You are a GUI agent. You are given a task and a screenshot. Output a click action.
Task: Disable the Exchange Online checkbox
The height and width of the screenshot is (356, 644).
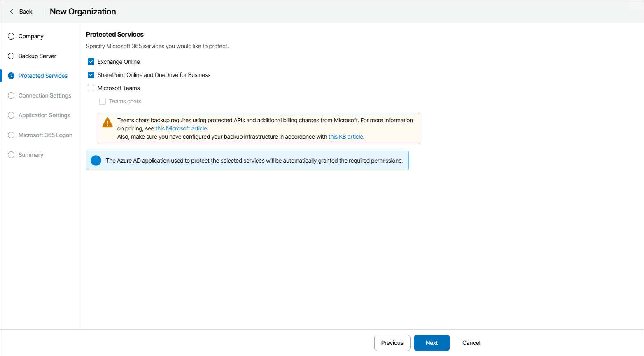[91, 62]
